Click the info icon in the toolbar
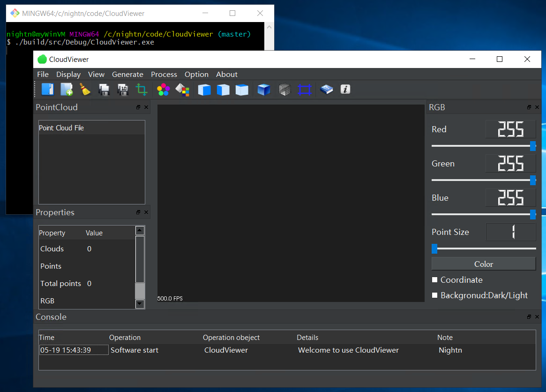This screenshot has width=546, height=392. tap(345, 89)
